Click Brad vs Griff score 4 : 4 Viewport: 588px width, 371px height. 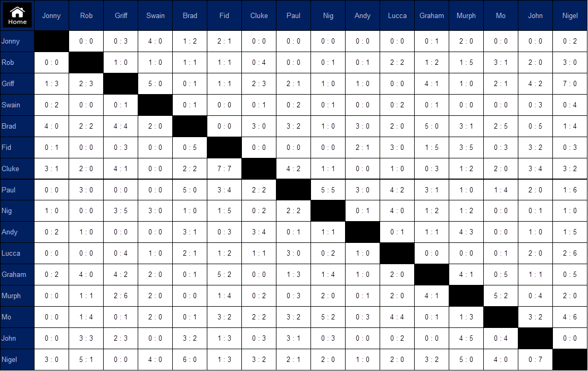click(x=121, y=127)
